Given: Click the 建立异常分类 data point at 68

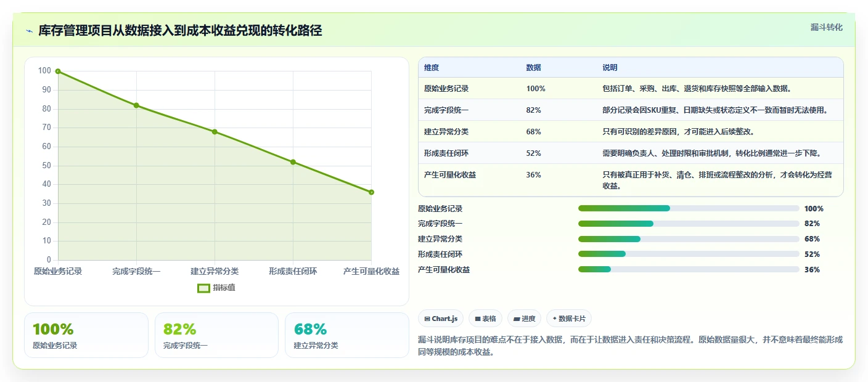Looking at the screenshot, I should [x=215, y=132].
